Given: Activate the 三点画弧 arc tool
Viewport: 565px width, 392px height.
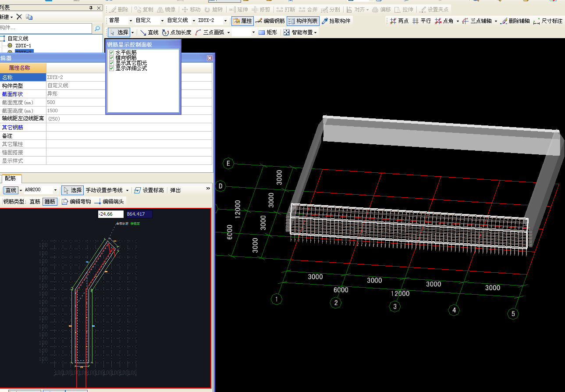Looking at the screenshot, I should [210, 32].
